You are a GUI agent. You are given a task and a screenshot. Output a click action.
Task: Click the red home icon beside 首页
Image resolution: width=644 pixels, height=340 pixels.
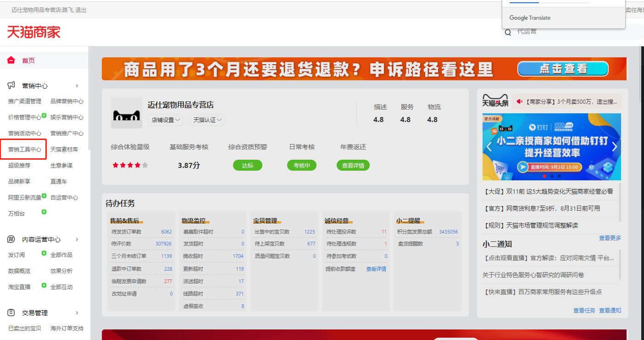[11, 60]
